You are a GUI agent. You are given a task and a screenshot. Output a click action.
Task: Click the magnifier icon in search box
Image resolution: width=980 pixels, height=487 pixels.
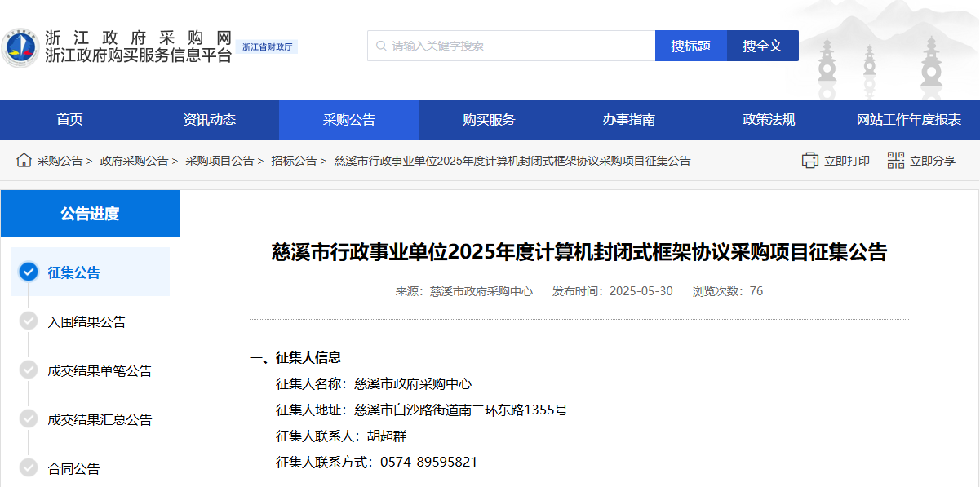pyautogui.click(x=381, y=46)
